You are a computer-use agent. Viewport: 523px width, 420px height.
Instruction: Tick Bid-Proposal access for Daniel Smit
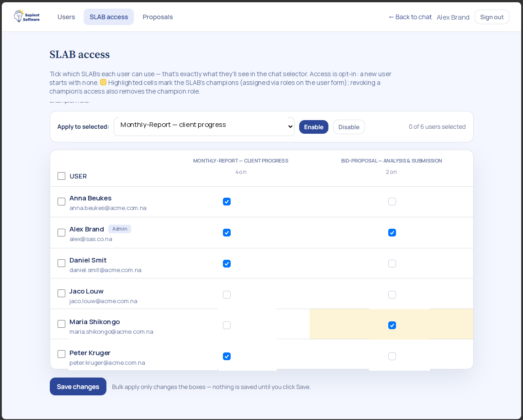(x=392, y=264)
